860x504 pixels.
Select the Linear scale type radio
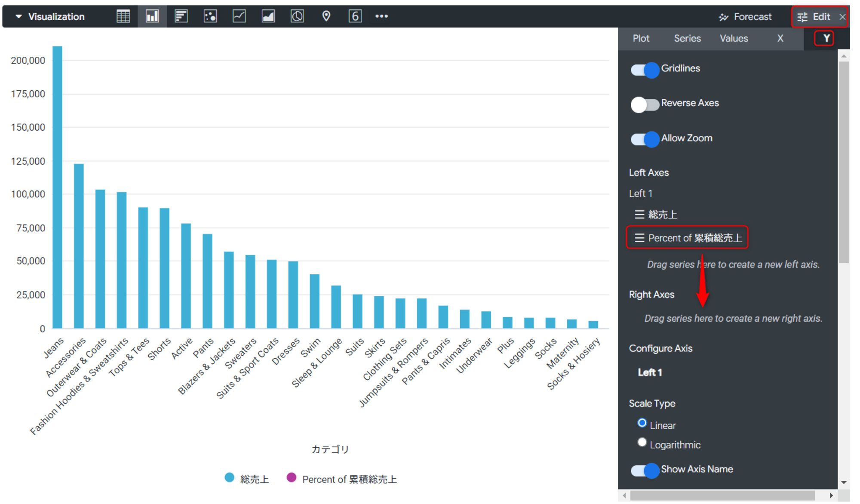coord(642,423)
